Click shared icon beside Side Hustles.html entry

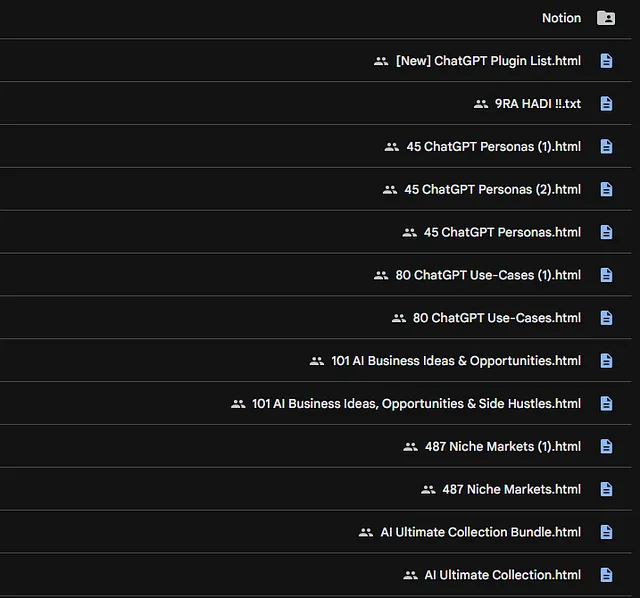(238, 404)
